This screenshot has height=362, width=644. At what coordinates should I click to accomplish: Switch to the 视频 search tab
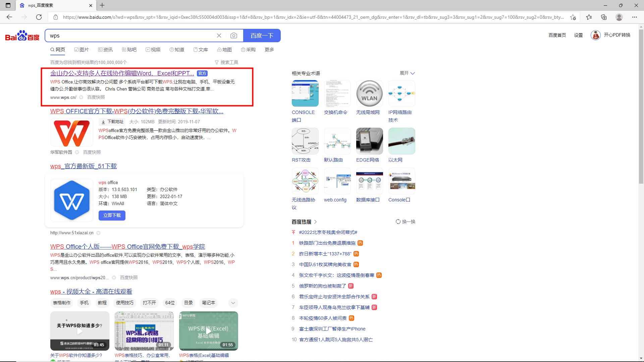(x=154, y=49)
